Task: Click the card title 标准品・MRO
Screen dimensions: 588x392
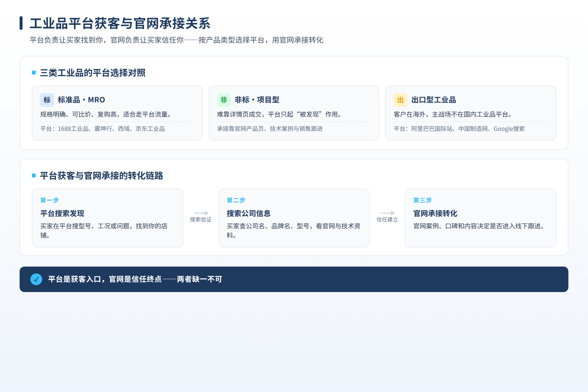Action: point(81,100)
